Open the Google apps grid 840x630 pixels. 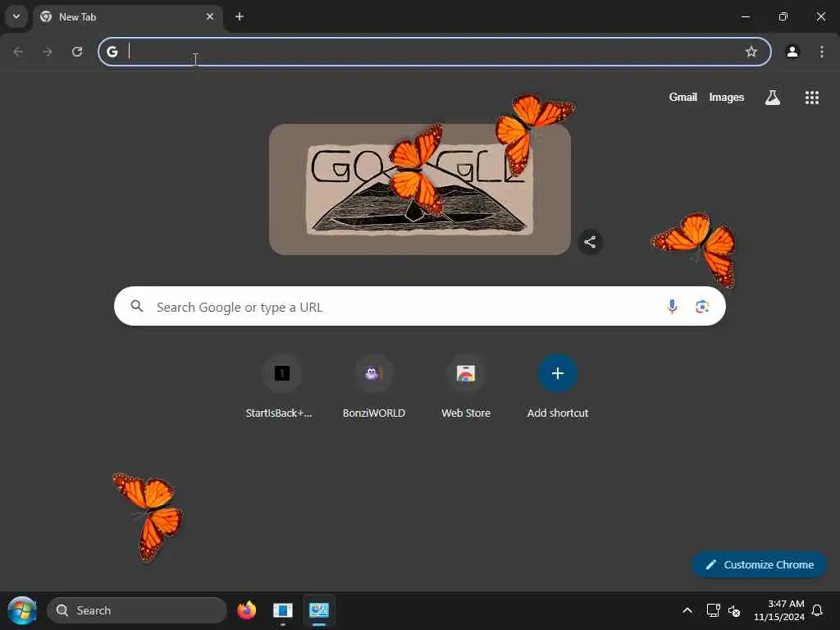pos(811,97)
